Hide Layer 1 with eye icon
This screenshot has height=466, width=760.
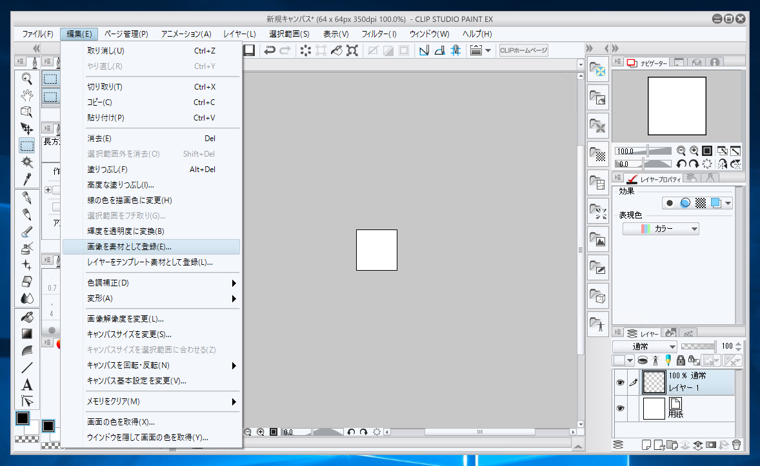click(620, 383)
